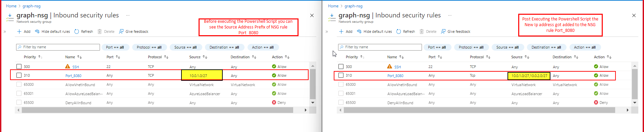Click Delete trash icon in left panel
644x132 pixels.
click(100, 31)
